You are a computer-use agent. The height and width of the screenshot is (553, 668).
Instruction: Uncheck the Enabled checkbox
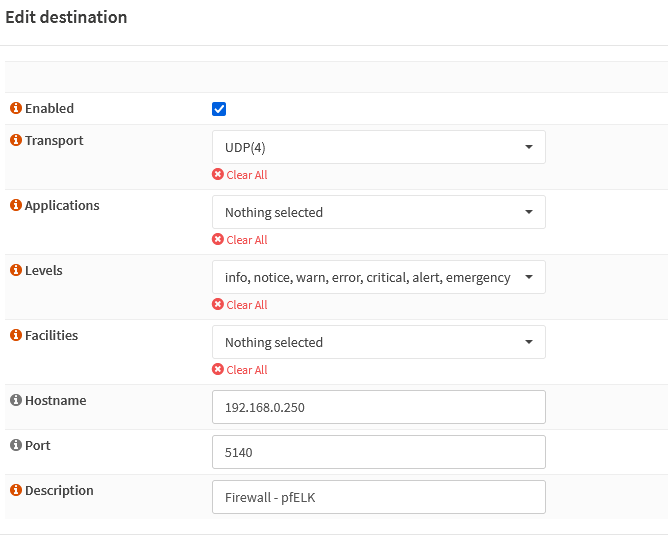tap(219, 109)
